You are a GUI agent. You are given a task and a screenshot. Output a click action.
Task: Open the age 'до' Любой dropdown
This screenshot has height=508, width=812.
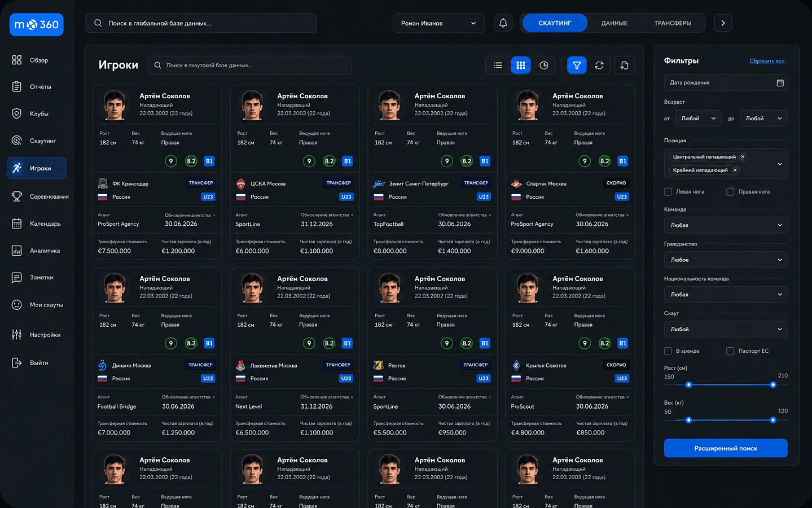coord(764,119)
